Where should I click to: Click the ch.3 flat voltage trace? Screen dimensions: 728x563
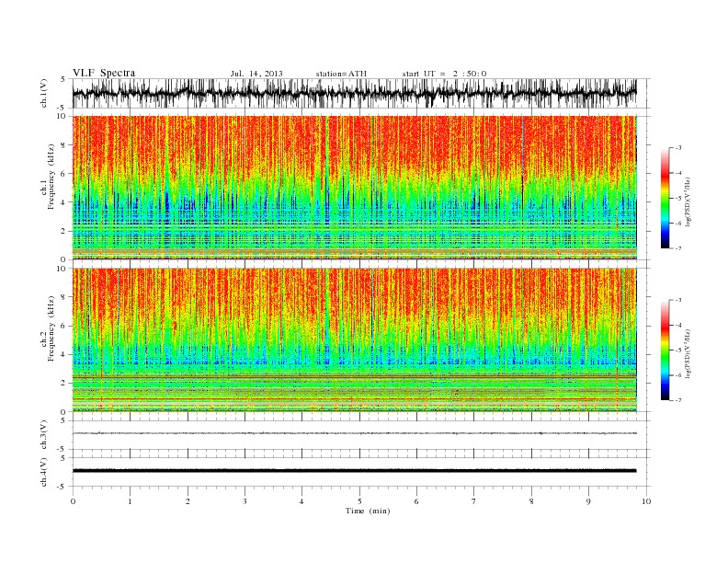[x=354, y=433]
